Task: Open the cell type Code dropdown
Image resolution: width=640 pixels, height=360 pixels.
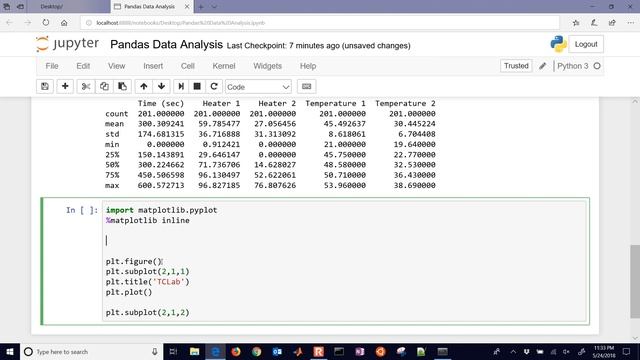Action: click(258, 87)
